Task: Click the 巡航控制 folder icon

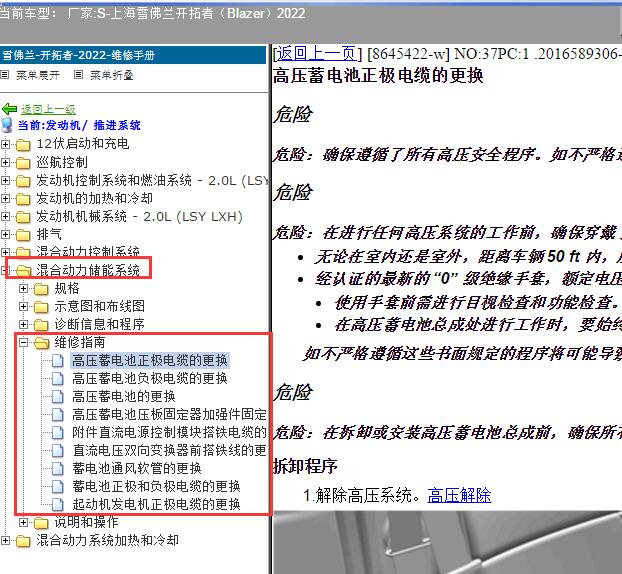Action: tap(23, 163)
